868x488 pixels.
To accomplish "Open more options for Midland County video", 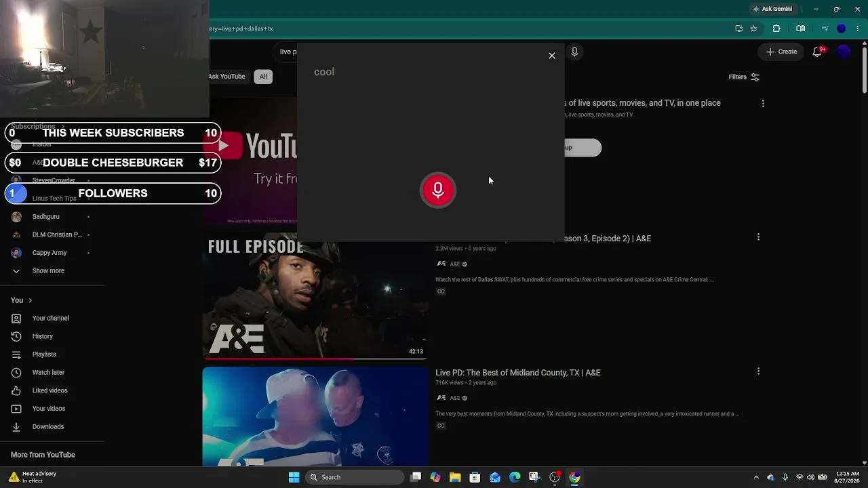I will coord(758,371).
